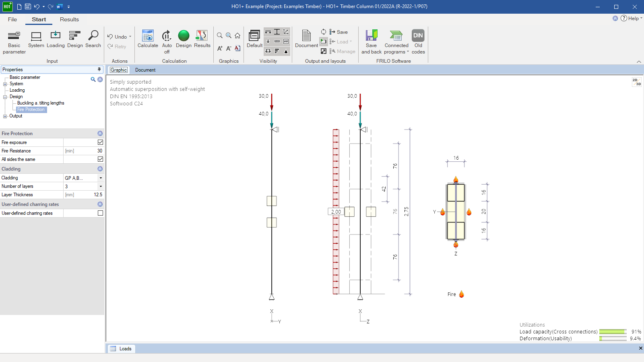Switch view using 2D/3D icon
This screenshot has height=362, width=644.
[x=636, y=82]
